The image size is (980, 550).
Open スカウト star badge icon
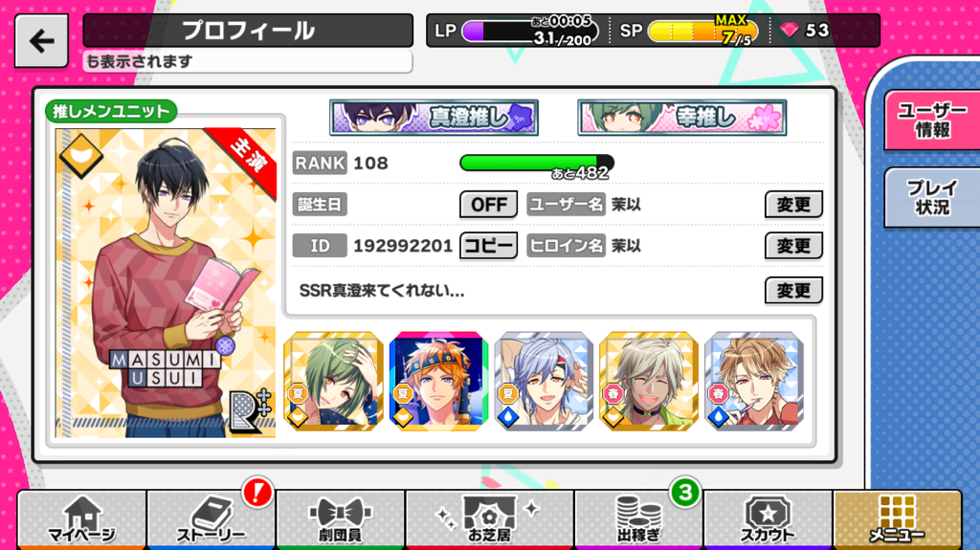coord(768,519)
